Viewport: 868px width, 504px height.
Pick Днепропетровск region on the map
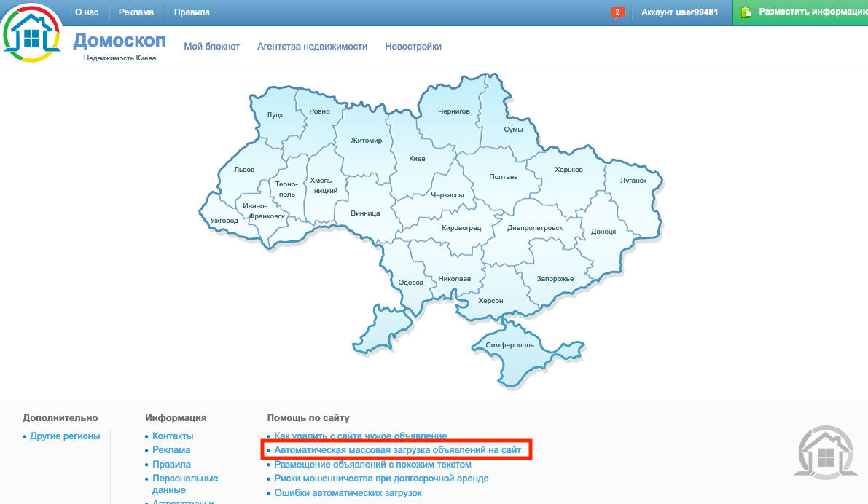click(535, 228)
